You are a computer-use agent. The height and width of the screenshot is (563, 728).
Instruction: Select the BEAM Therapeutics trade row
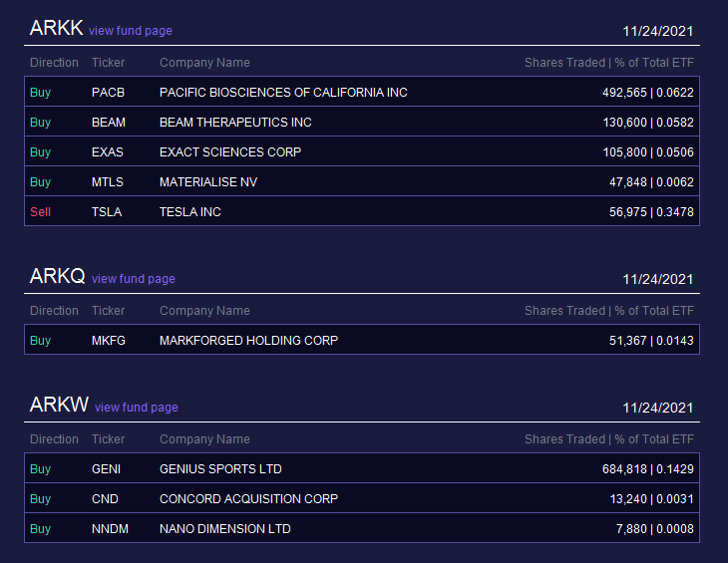pos(362,122)
